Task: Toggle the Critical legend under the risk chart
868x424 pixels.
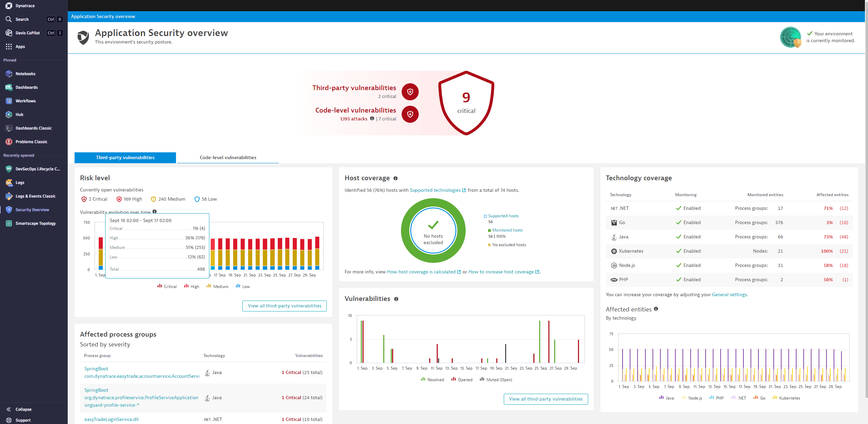Action: pyautogui.click(x=167, y=286)
